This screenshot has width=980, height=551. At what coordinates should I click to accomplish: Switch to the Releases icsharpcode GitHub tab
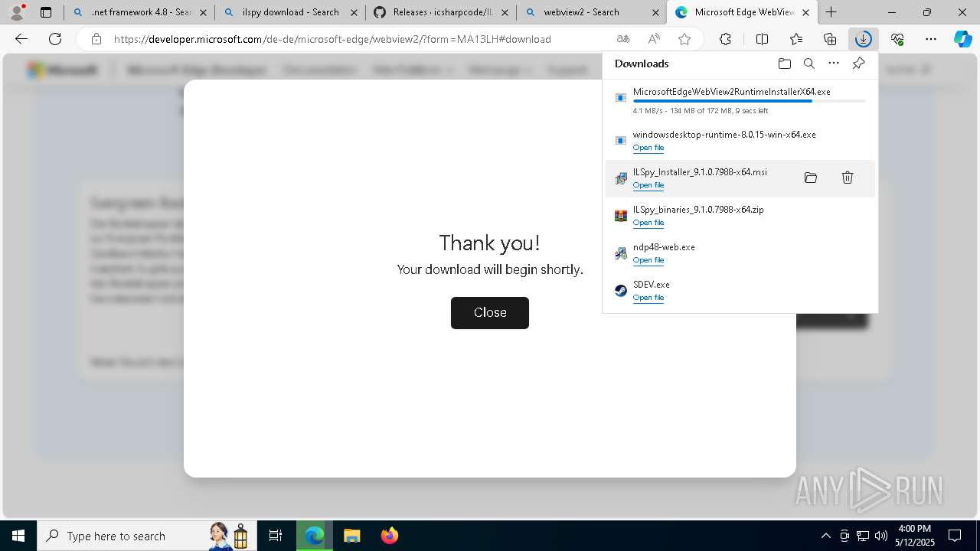[x=440, y=12]
